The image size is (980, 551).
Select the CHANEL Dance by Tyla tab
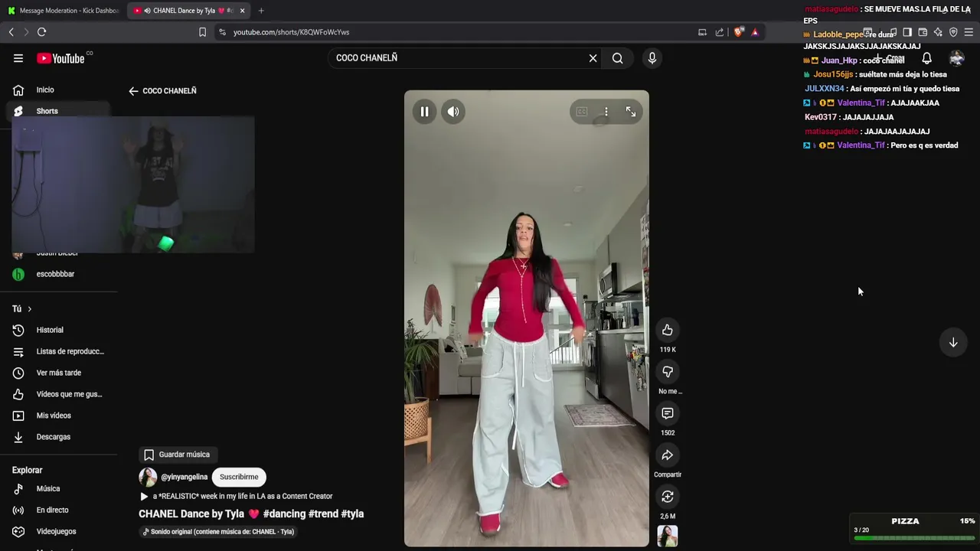point(187,11)
